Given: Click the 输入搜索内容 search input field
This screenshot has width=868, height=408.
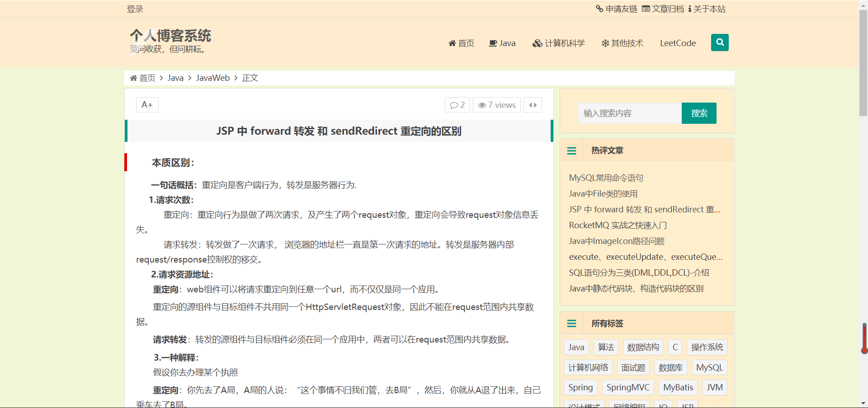Looking at the screenshot, I should pyautogui.click(x=629, y=113).
